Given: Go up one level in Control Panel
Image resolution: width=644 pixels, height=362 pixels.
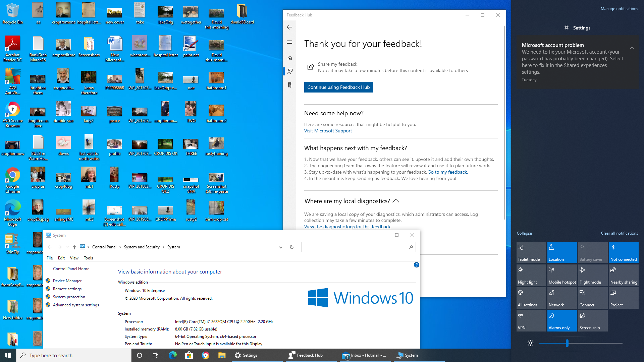Looking at the screenshot, I should click(74, 247).
